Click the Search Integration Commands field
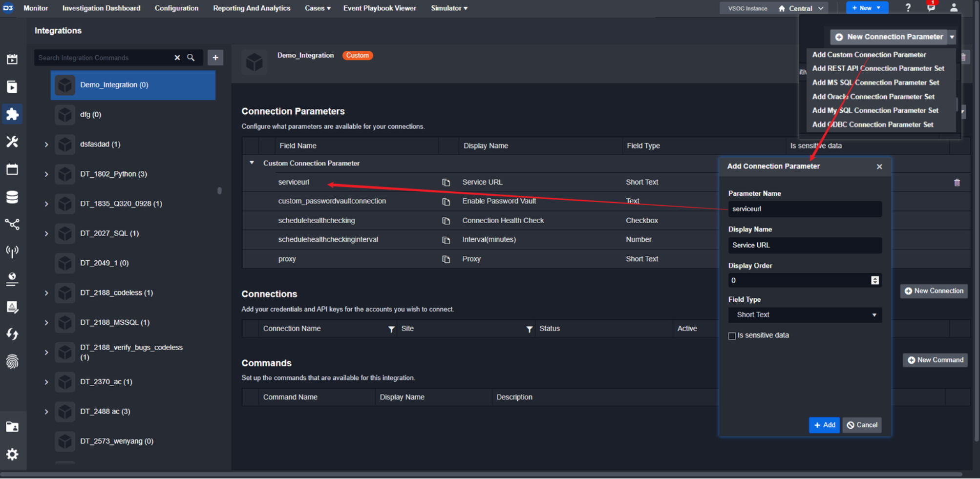The image size is (980, 479). pyautogui.click(x=104, y=58)
